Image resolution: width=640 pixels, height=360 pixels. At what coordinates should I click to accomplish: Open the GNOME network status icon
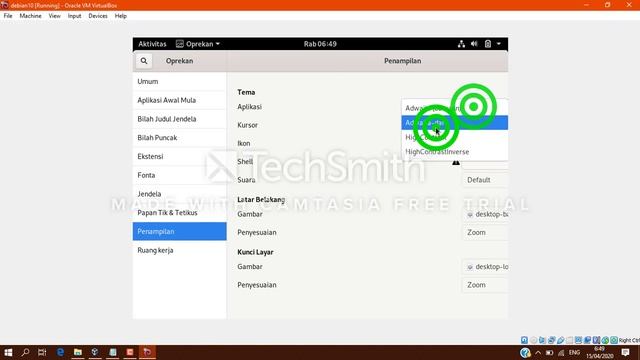461,44
